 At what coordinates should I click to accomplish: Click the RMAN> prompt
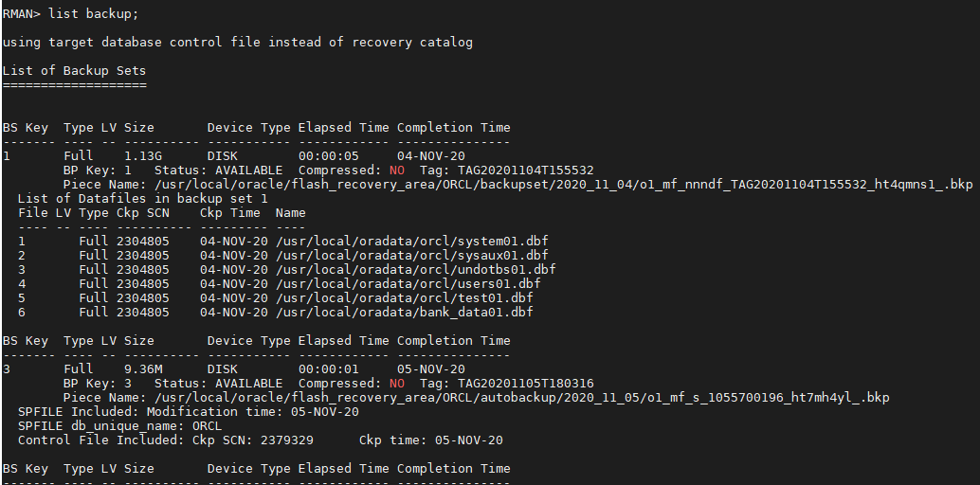coord(22,13)
